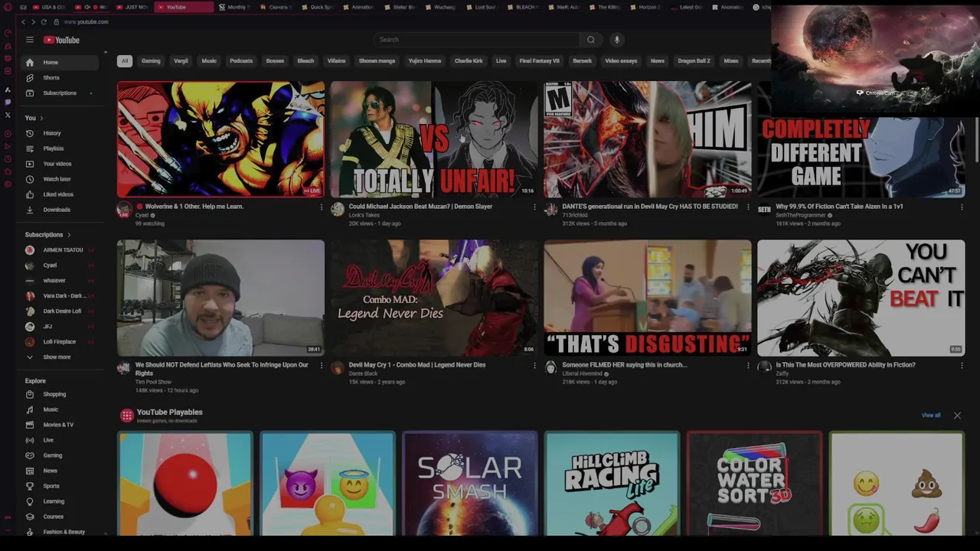Viewport: 980px width, 551px height.
Task: Click View all for YouTube Playables
Action: [x=931, y=416]
